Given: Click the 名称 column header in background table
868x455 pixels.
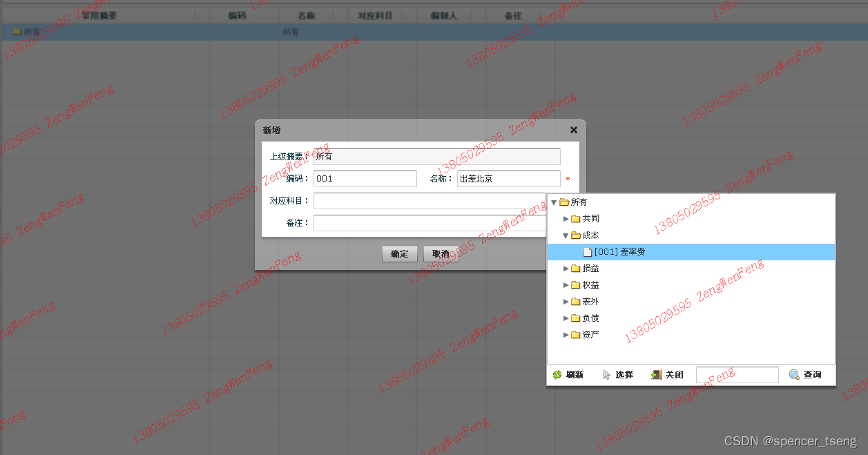Looking at the screenshot, I should (x=306, y=15).
